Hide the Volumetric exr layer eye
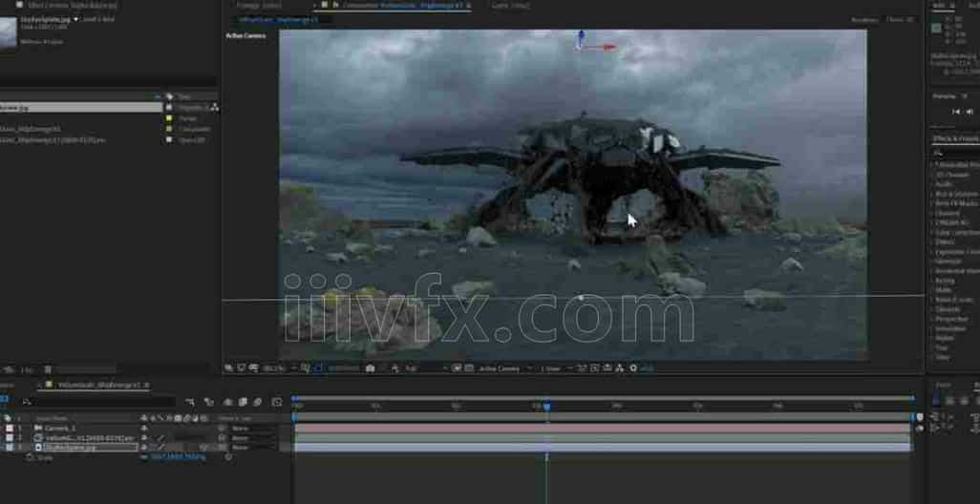 pyautogui.click(x=143, y=438)
